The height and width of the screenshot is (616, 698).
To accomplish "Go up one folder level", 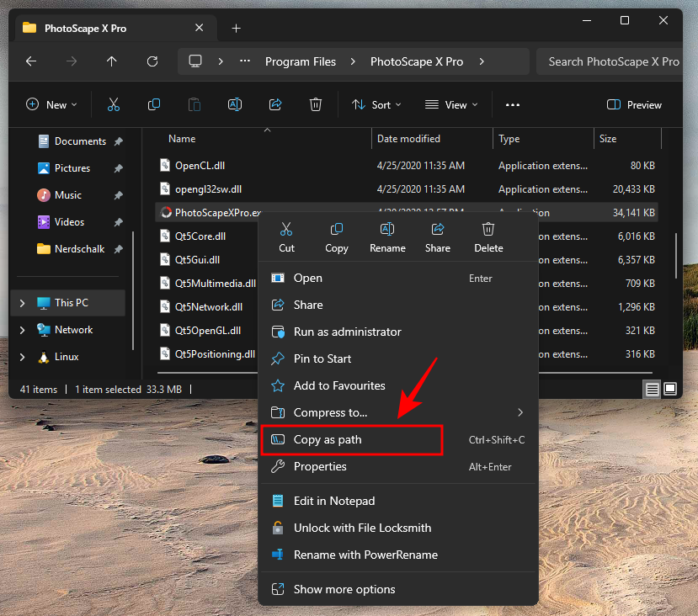I will (x=112, y=61).
